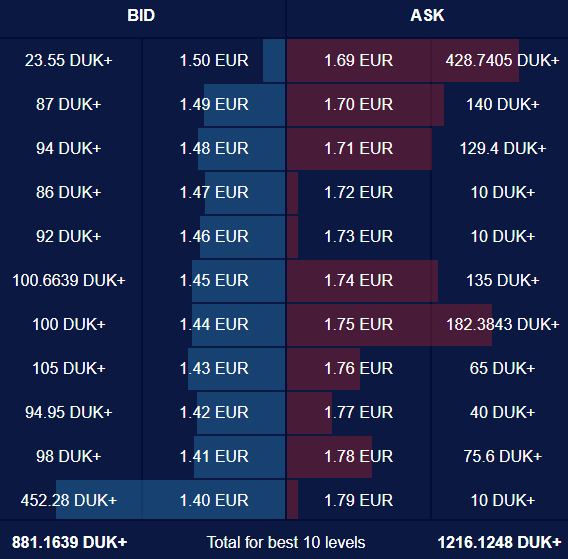Viewport: 568px width, 559px height.
Task: Click the 428.7405 DUK+ ask volume
Action: tap(502, 61)
